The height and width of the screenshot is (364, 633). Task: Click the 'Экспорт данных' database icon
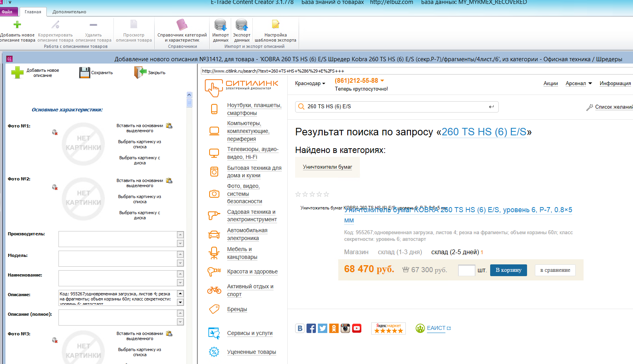[x=242, y=25]
